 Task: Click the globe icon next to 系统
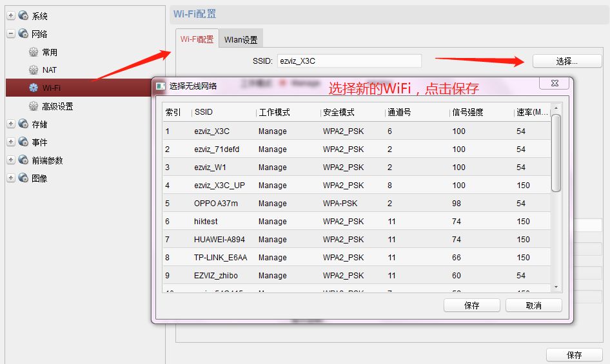tap(23, 15)
